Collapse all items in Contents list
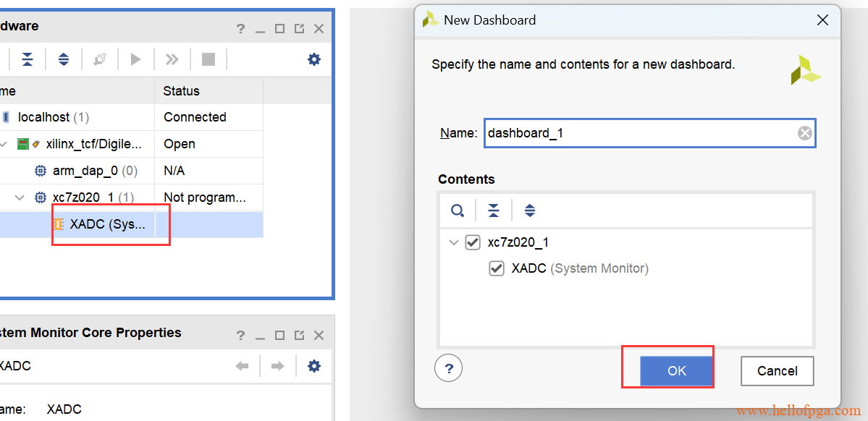The height and width of the screenshot is (421, 868). 493,210
